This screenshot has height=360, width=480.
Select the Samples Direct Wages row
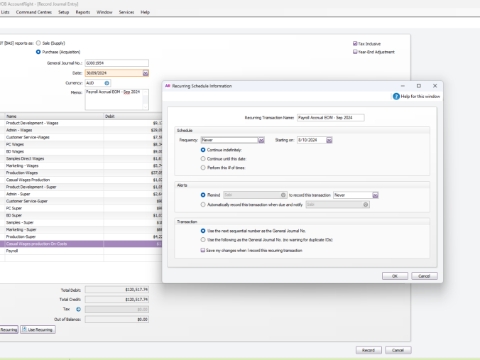[x=81, y=159]
